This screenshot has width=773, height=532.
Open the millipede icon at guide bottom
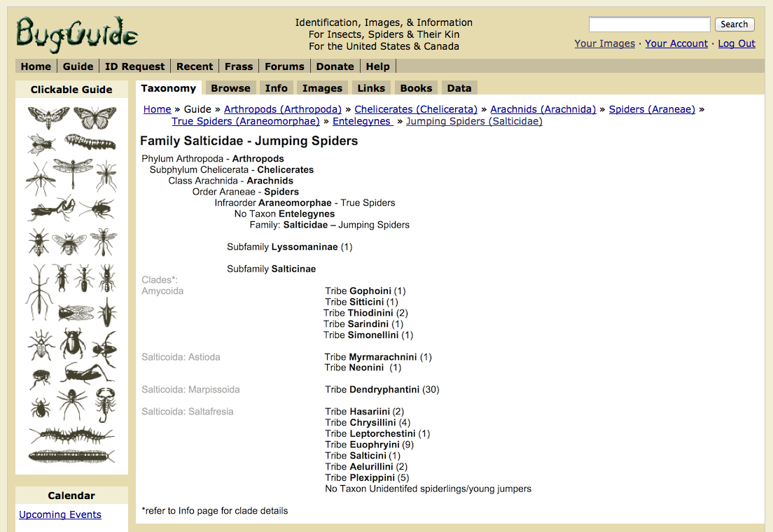click(72, 456)
